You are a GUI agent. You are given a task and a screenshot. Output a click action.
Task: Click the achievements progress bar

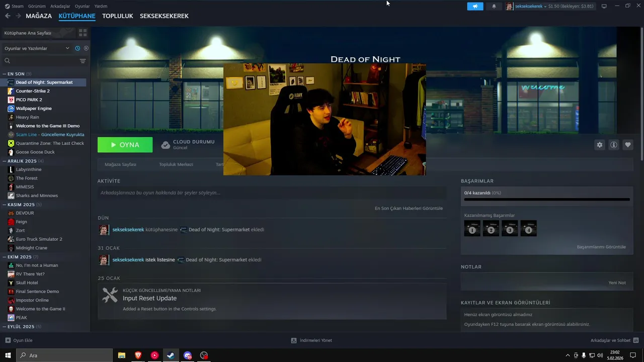click(547, 200)
